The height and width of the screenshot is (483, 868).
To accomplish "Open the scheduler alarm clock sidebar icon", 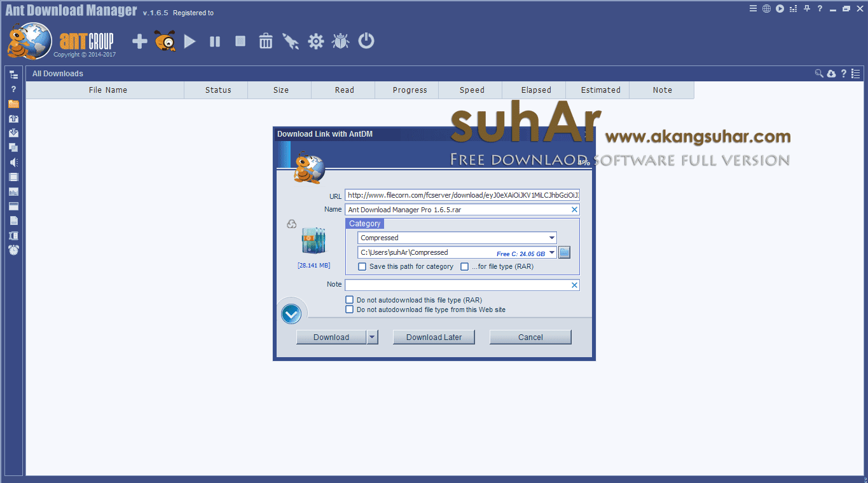I will click(x=13, y=250).
